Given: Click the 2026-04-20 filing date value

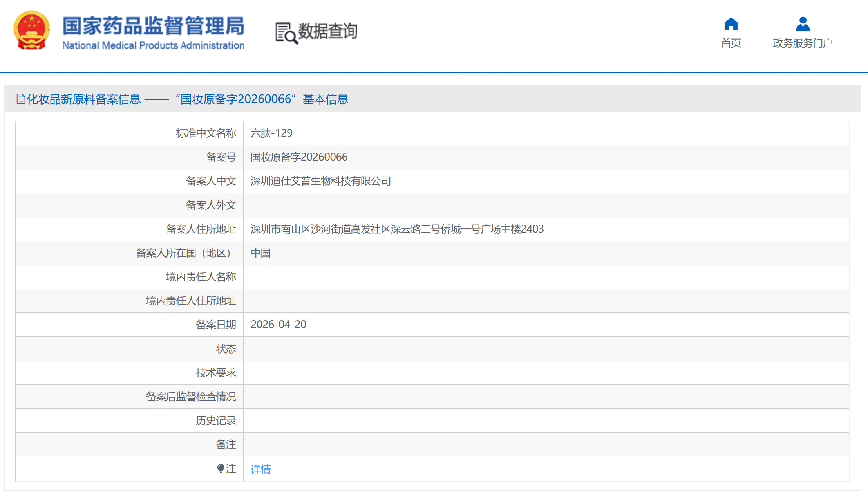Looking at the screenshot, I should click(x=278, y=325).
